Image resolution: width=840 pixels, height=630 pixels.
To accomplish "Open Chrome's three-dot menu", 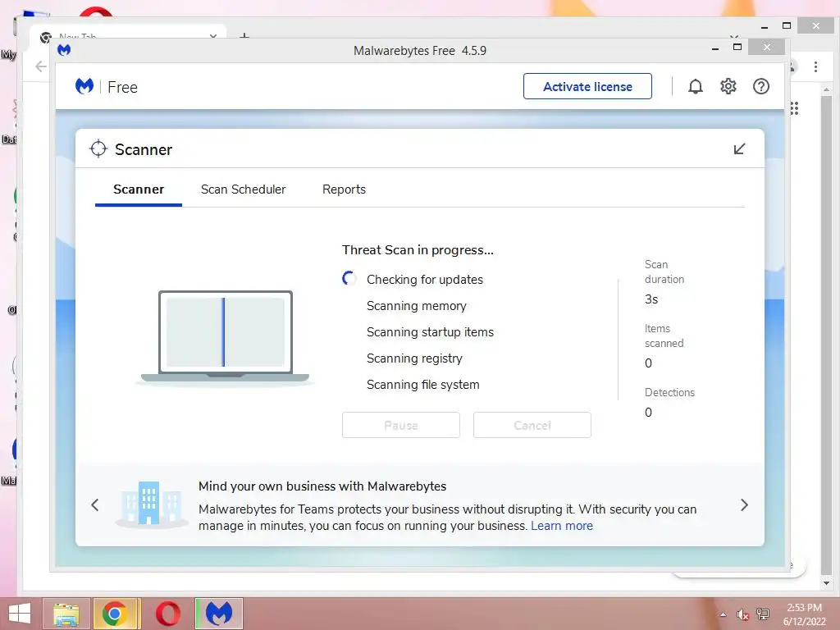I will pyautogui.click(x=815, y=67).
